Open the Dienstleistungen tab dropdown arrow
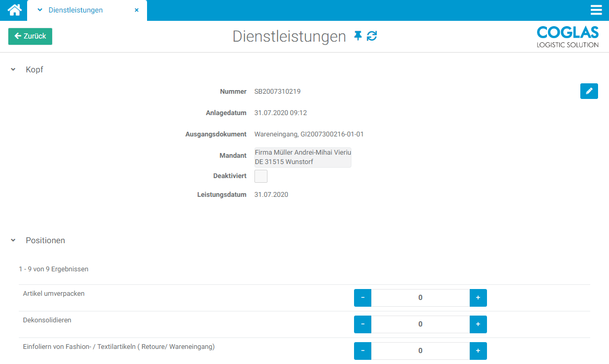 click(x=40, y=10)
